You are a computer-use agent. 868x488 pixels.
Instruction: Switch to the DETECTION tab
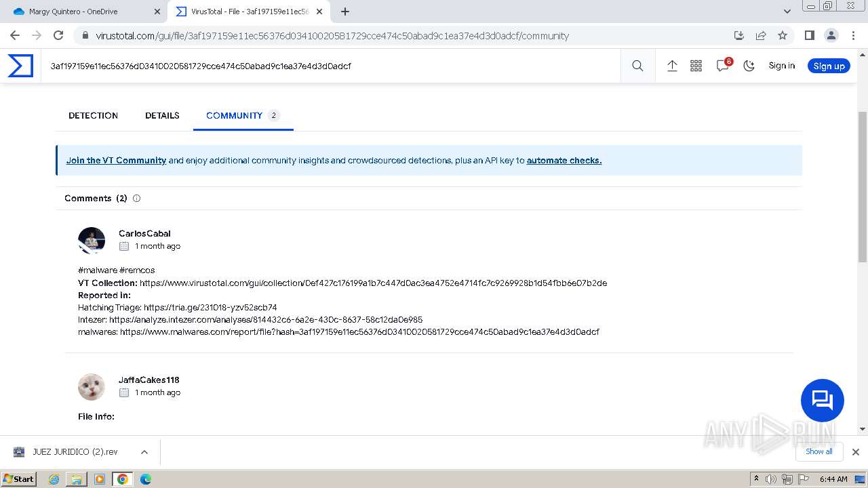click(93, 115)
